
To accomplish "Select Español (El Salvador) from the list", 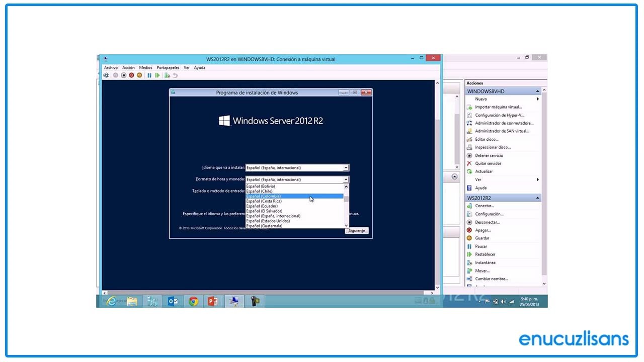I will pyautogui.click(x=294, y=211).
